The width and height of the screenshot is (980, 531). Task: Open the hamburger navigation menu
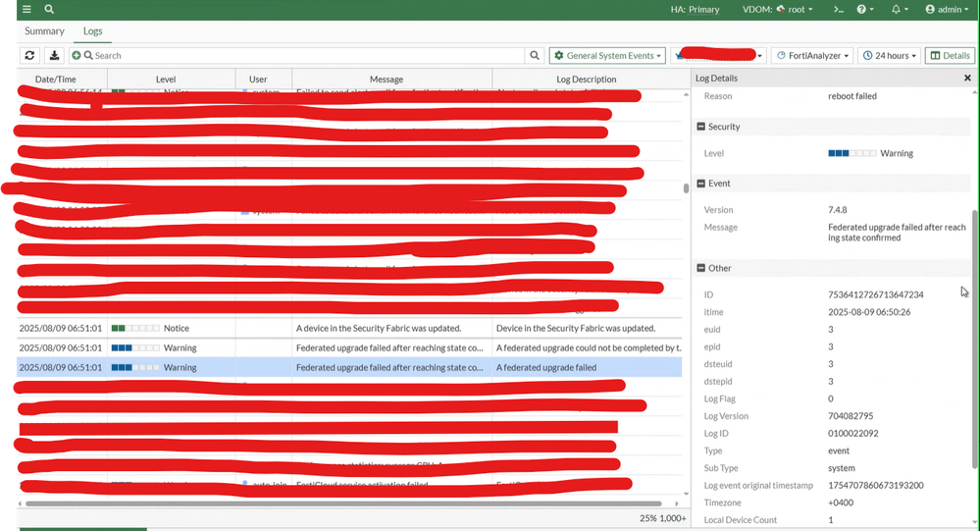26,10
